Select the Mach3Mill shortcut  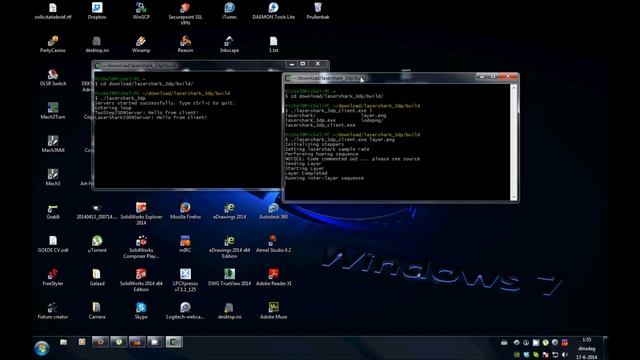53,144
